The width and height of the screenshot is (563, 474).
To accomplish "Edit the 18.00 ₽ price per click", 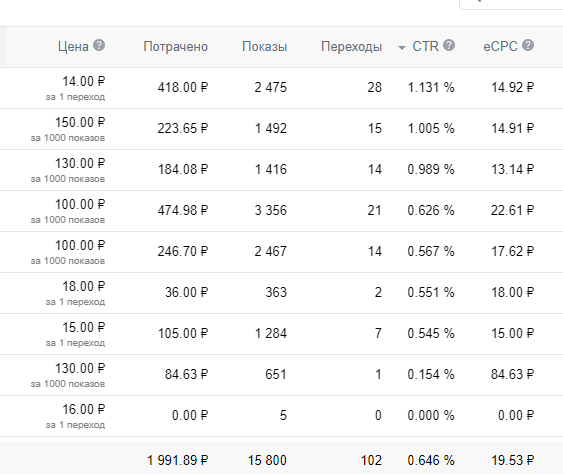I will coord(84,287).
